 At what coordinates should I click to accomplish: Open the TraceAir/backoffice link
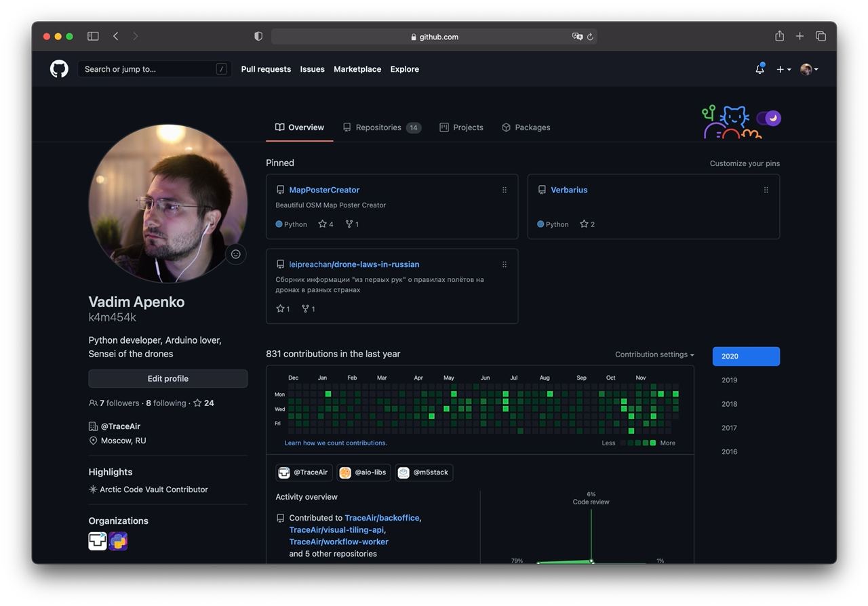pyautogui.click(x=382, y=518)
